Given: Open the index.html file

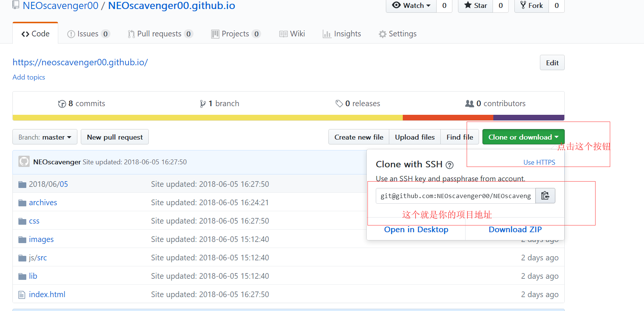Looking at the screenshot, I should tap(47, 294).
